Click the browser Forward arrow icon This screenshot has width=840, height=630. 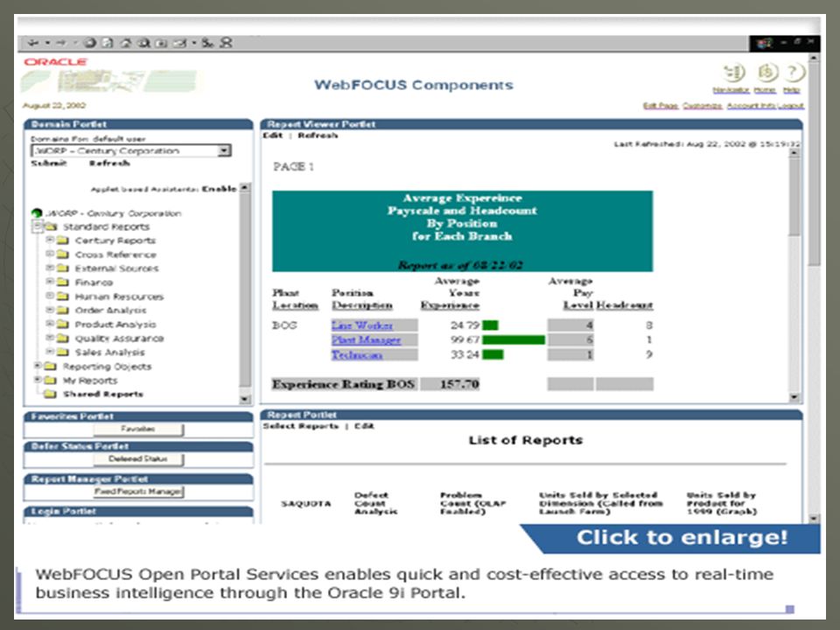pyautogui.click(x=61, y=43)
